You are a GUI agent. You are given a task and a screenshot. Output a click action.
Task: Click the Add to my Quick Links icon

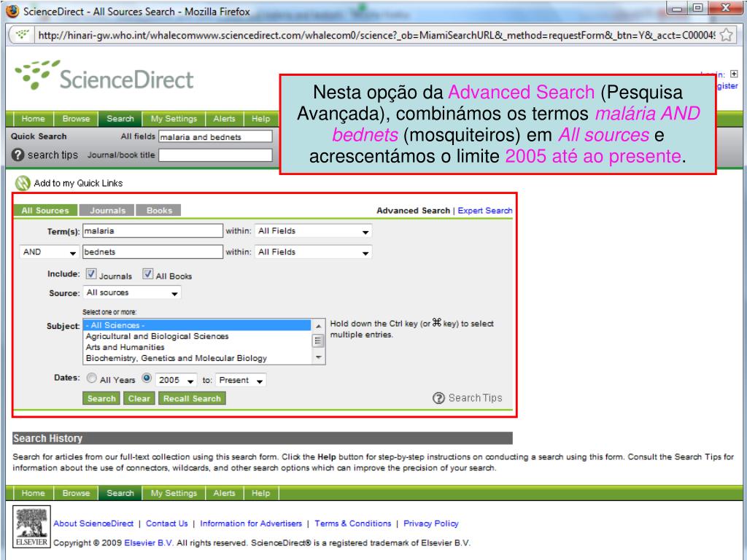23,183
